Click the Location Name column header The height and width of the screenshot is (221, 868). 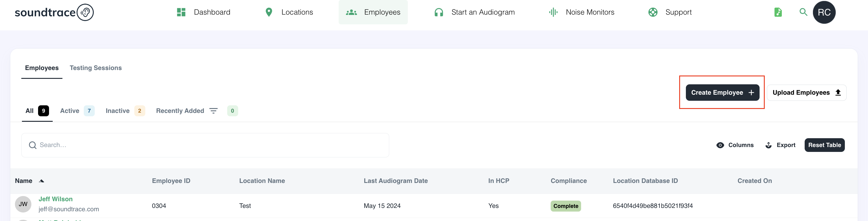[262, 181]
